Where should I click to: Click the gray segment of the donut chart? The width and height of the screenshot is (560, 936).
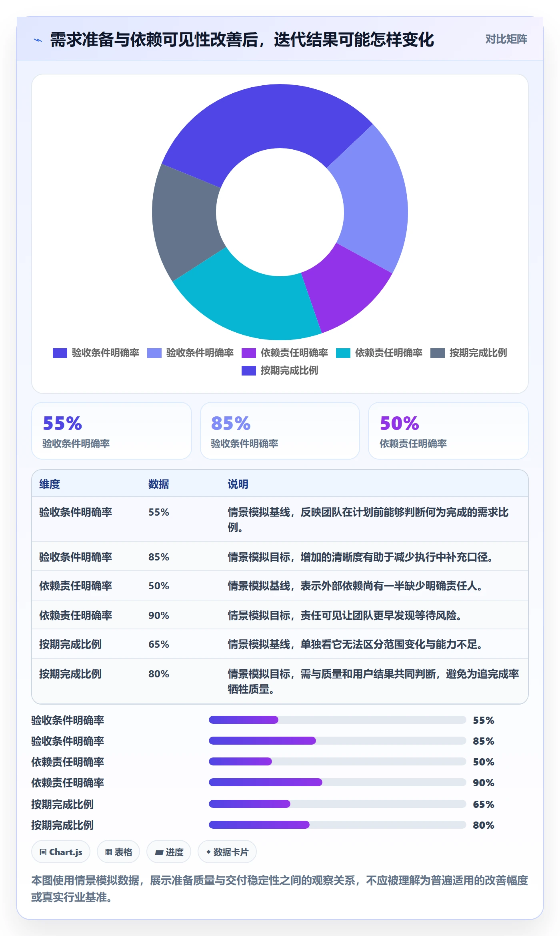pyautogui.click(x=186, y=220)
